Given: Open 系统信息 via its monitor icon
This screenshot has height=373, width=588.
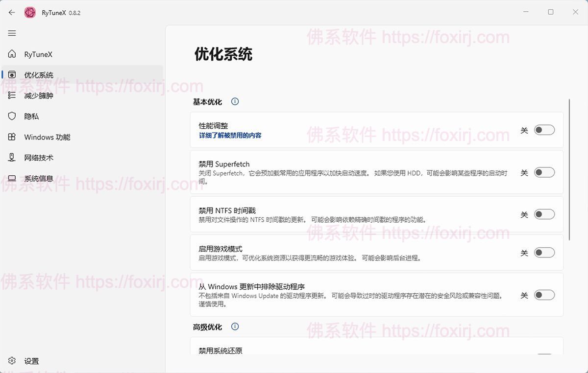Looking at the screenshot, I should [12, 178].
